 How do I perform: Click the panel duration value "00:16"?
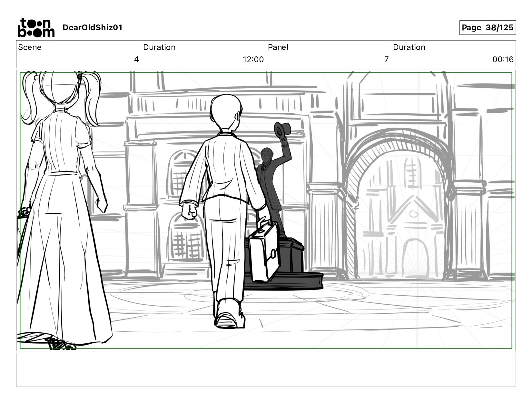[x=503, y=60]
